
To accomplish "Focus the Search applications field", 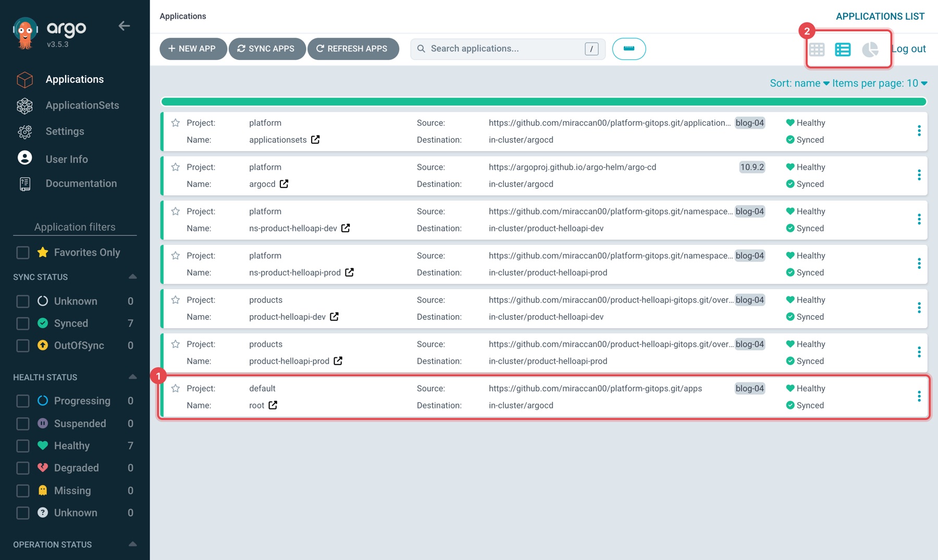I will click(508, 49).
